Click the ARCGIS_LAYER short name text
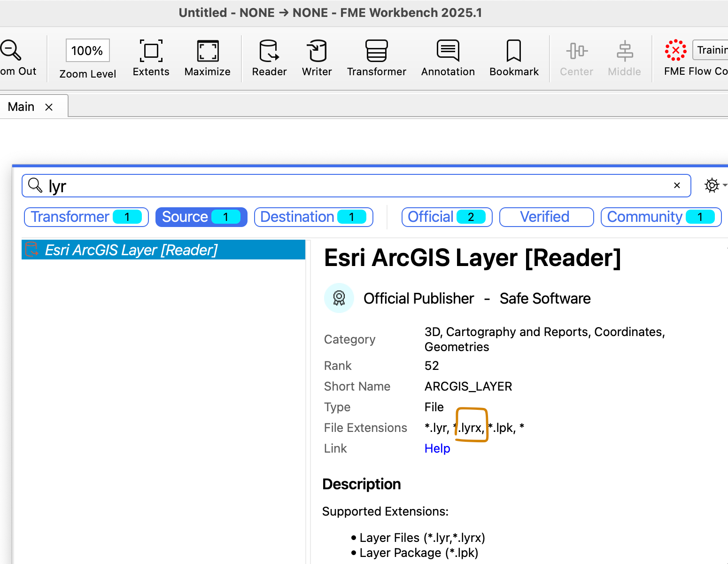 point(468,386)
